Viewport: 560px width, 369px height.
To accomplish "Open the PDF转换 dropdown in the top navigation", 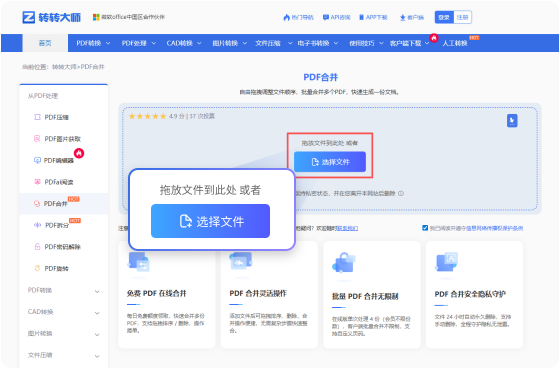I will coord(93,43).
